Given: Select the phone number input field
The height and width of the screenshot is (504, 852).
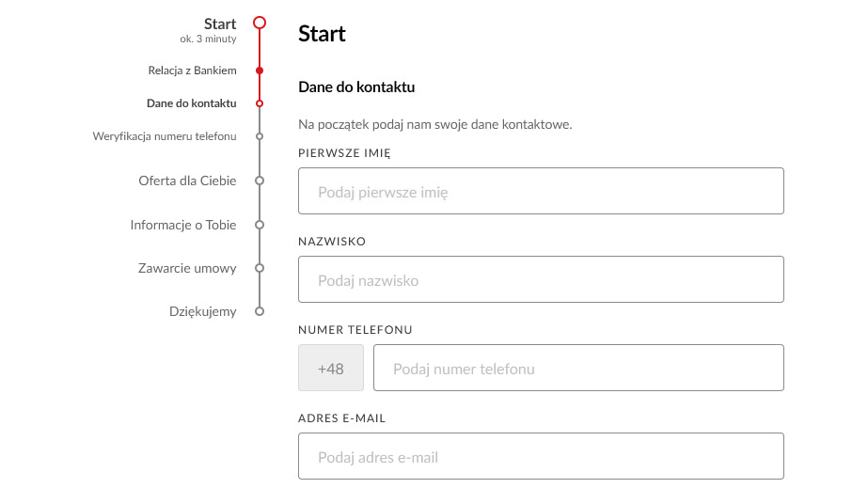Looking at the screenshot, I should tap(578, 368).
